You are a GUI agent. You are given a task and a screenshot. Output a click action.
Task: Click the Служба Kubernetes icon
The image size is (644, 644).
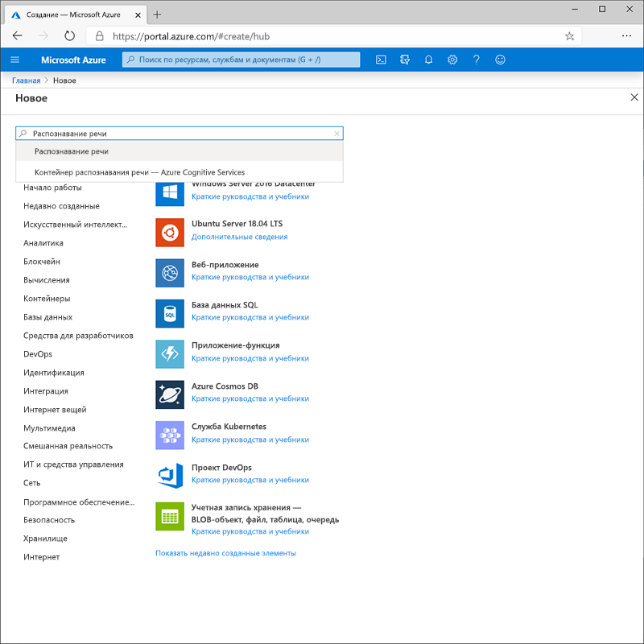tap(170, 435)
